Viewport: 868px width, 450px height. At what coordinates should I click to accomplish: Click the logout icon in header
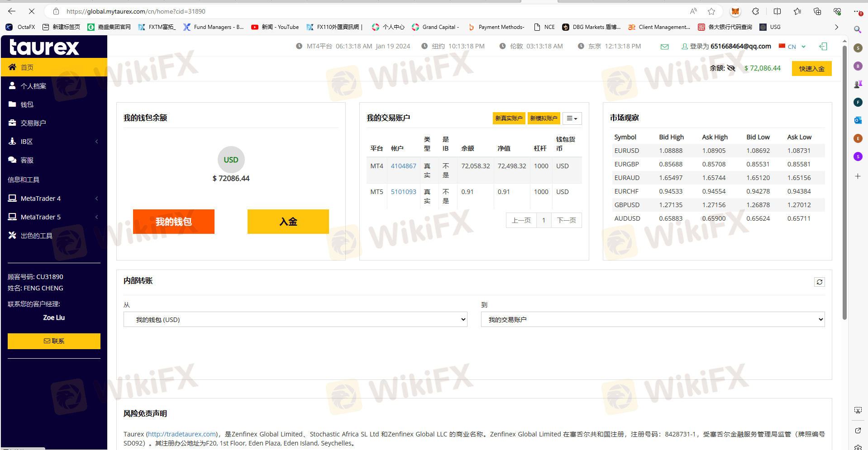coord(823,46)
